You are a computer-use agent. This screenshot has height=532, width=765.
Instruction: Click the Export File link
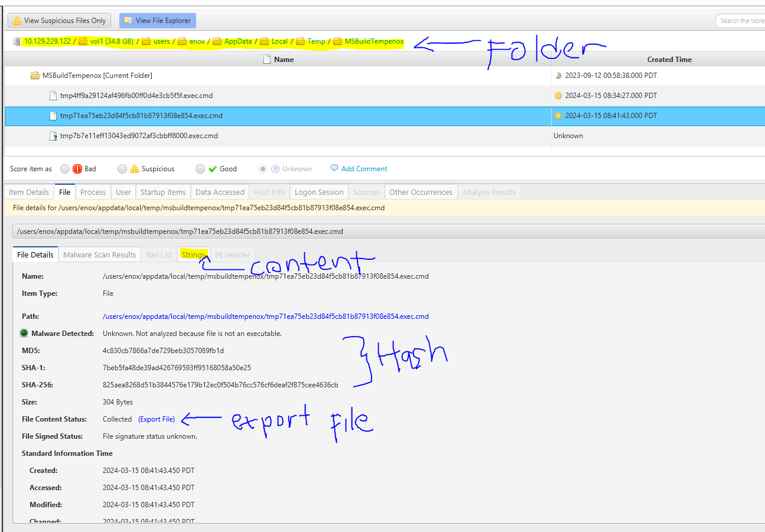tap(157, 419)
